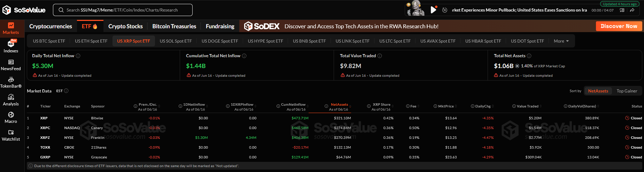This screenshot has height=172, width=644.
Task: Click the info icon beside Market Data EST
Action: pos(66,91)
